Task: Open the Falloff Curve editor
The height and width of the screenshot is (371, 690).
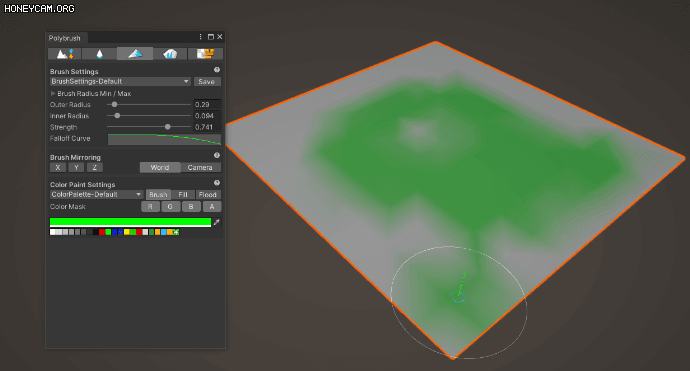Action: point(165,139)
